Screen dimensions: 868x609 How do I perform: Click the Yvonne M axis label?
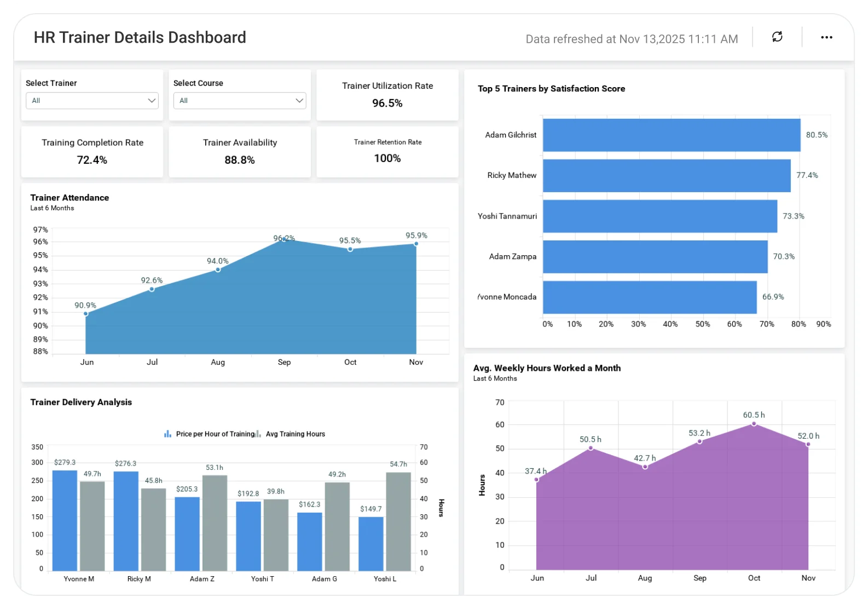79,579
